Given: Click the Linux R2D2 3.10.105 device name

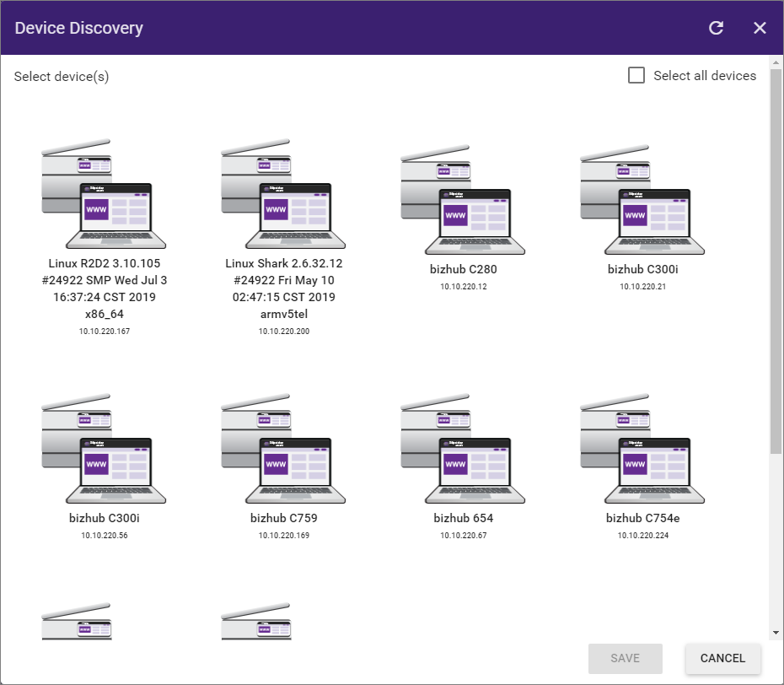Looking at the screenshot, I should 104,289.
